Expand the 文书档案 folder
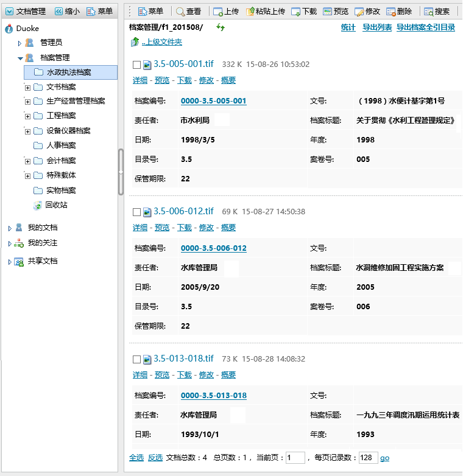The width and height of the screenshot is (463, 476). (27, 88)
